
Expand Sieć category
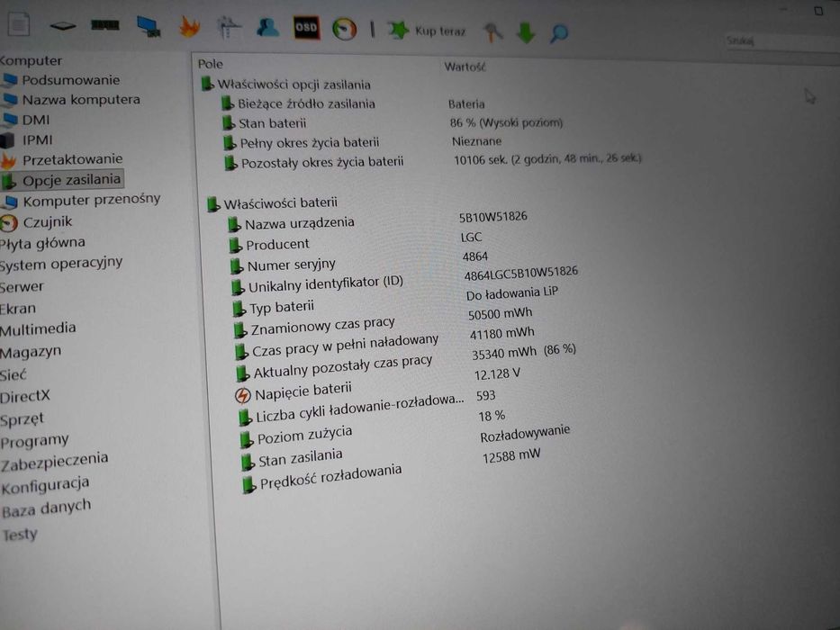[14, 375]
